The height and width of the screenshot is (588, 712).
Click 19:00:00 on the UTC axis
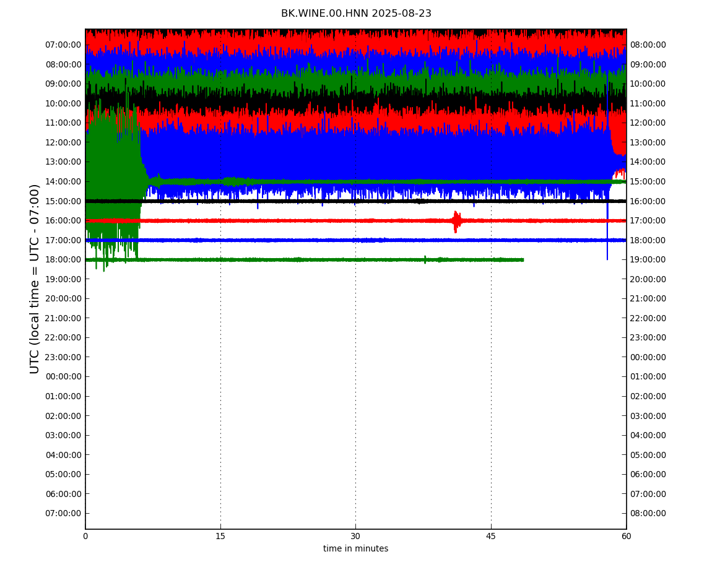click(63, 279)
